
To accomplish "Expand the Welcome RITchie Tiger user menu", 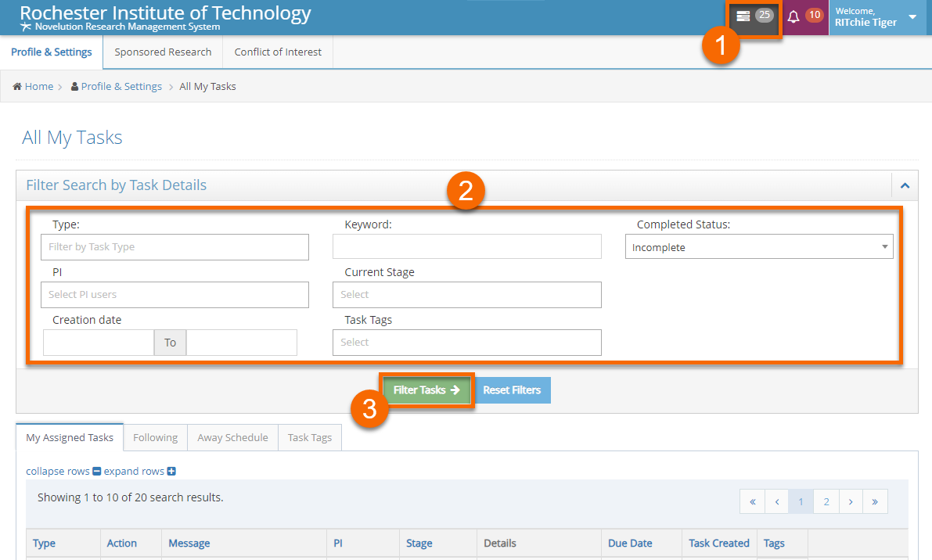I will (912, 17).
